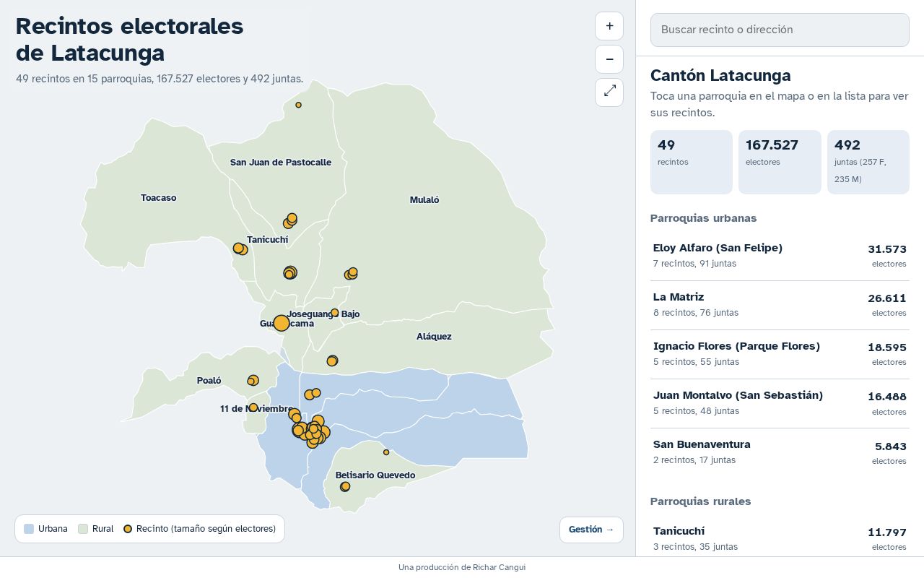
Task: Click the Aláquez precinct marker
Action: pyautogui.click(x=332, y=361)
